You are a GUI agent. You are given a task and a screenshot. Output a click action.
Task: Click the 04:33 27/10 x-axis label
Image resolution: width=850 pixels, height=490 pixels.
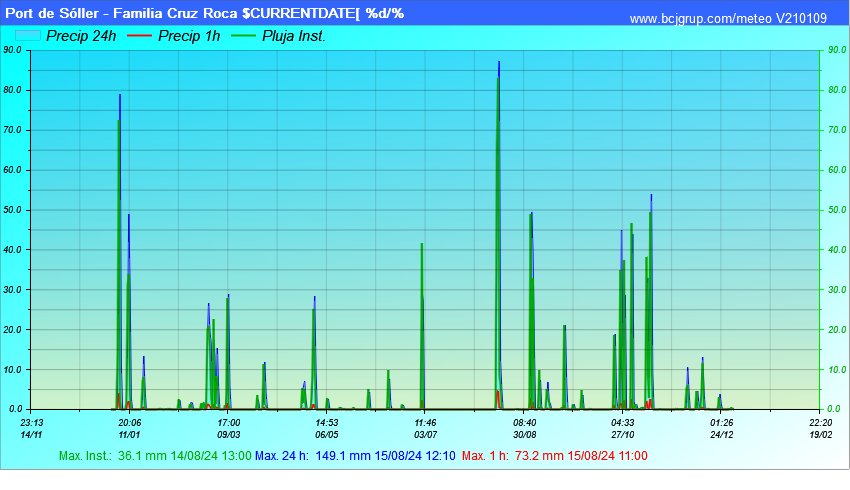click(623, 429)
